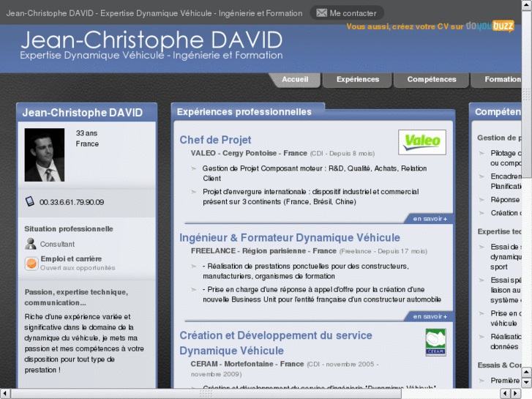Click FREELANCE - Région parisienne - France line

click(263, 251)
